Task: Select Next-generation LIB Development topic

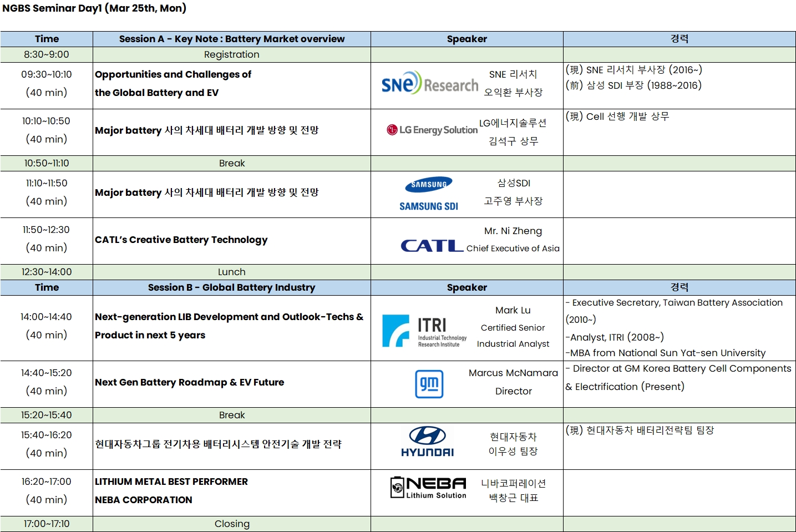Action: point(229,326)
